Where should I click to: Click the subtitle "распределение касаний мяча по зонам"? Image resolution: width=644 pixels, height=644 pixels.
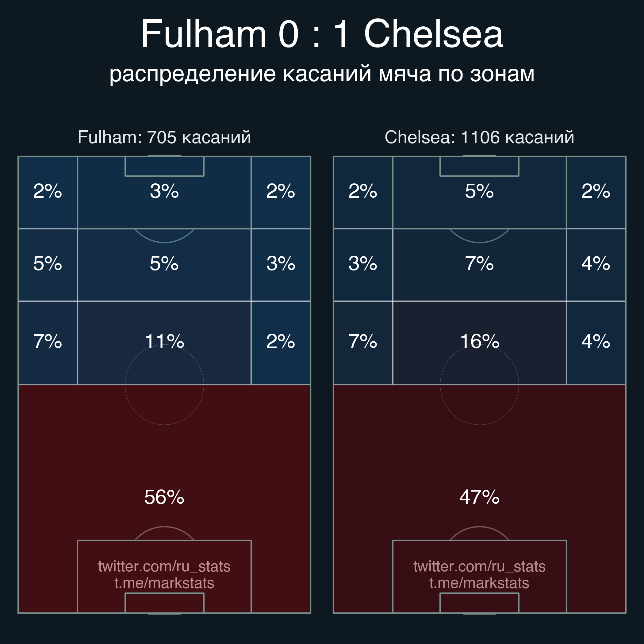(x=322, y=73)
